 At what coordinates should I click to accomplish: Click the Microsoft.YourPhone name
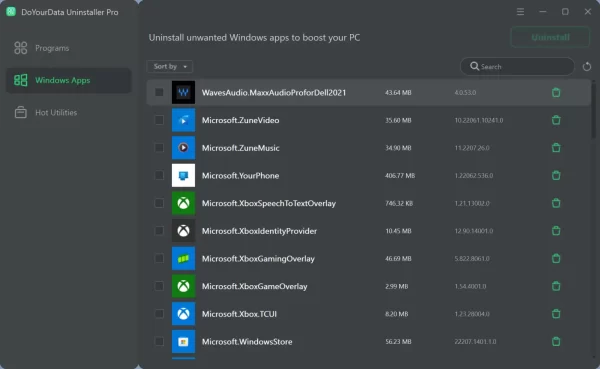(240, 176)
